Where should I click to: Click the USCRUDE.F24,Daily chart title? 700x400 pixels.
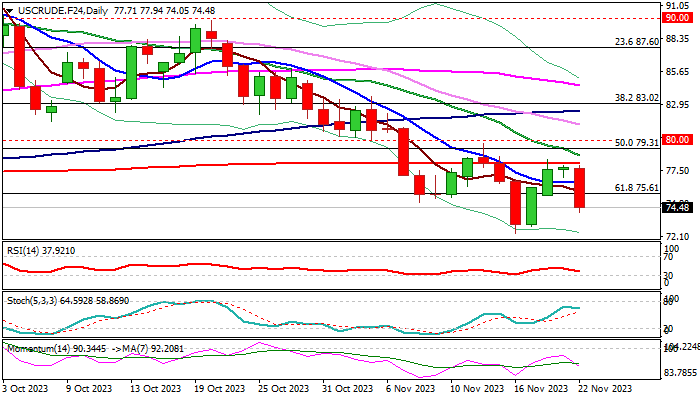55,8
